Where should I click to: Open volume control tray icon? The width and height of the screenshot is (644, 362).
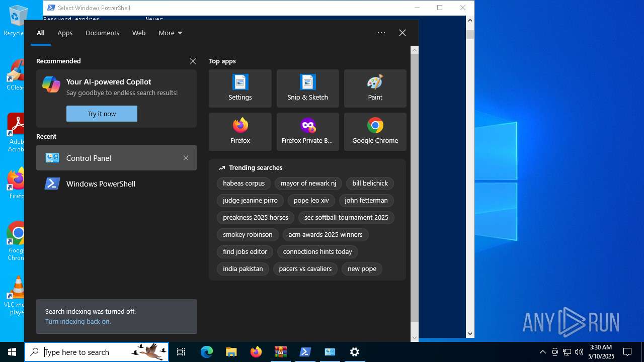coord(579,352)
